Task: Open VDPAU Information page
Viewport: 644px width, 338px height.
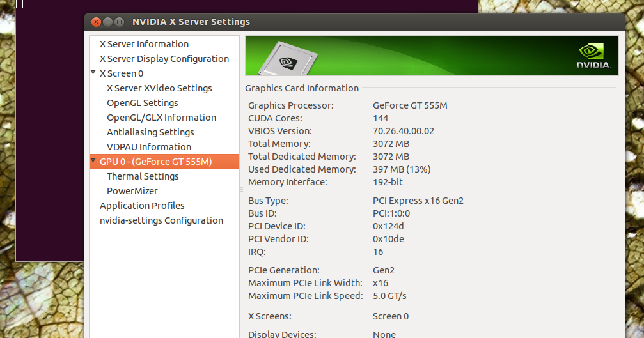Action: click(149, 147)
